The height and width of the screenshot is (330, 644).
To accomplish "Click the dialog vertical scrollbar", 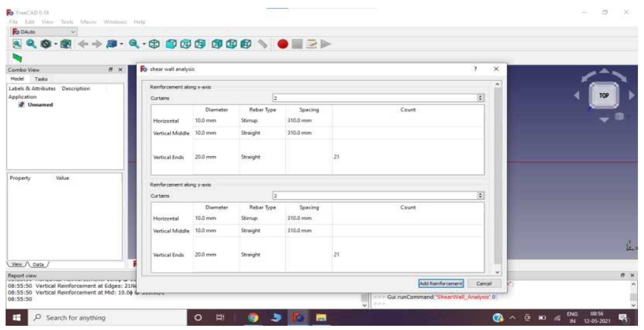I will click(x=498, y=175).
